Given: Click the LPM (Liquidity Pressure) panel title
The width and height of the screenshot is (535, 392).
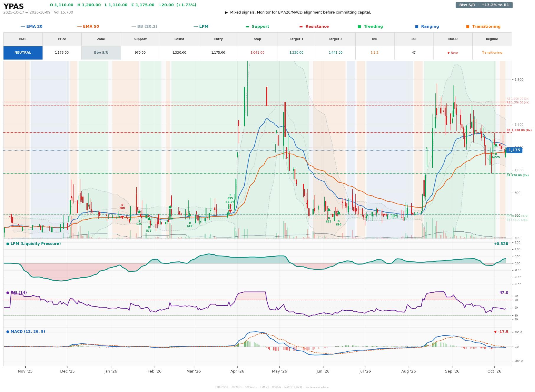Looking at the screenshot, I should tap(33, 244).
